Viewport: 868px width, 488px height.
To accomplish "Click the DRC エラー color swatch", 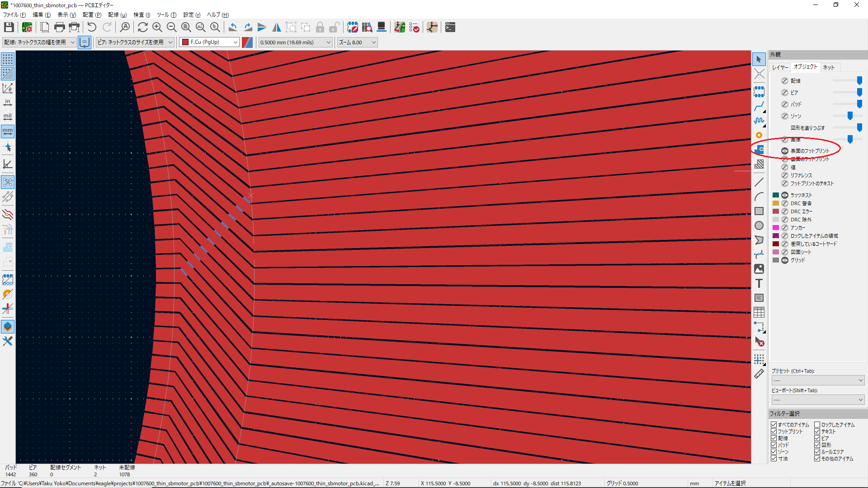I will click(776, 211).
